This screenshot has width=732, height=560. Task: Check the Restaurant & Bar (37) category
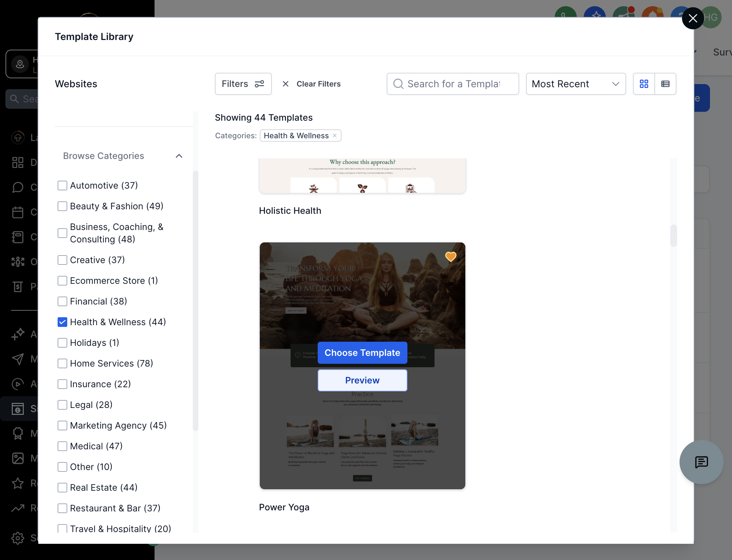[x=62, y=508]
